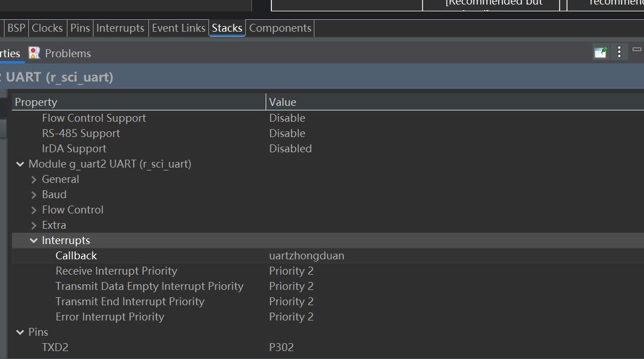
Task: Expand the Extra property group
Action: tap(33, 225)
